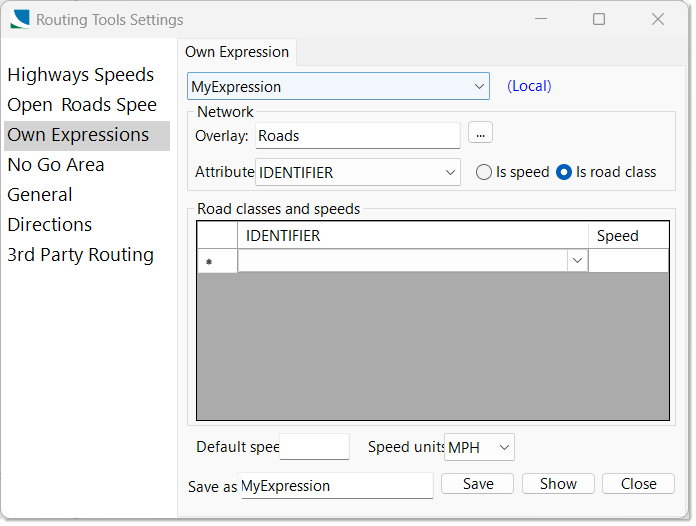Maximize the Routing Tools Settings window
Image resolution: width=696 pixels, height=526 pixels.
pos(599,19)
